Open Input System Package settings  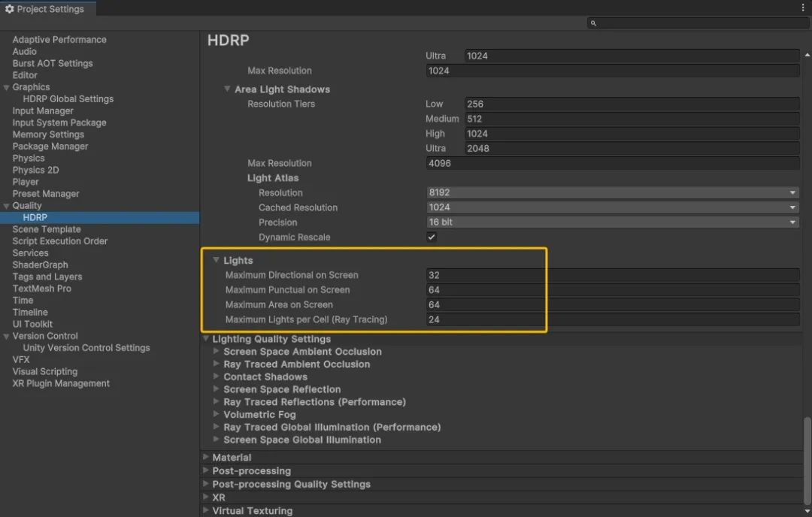59,122
